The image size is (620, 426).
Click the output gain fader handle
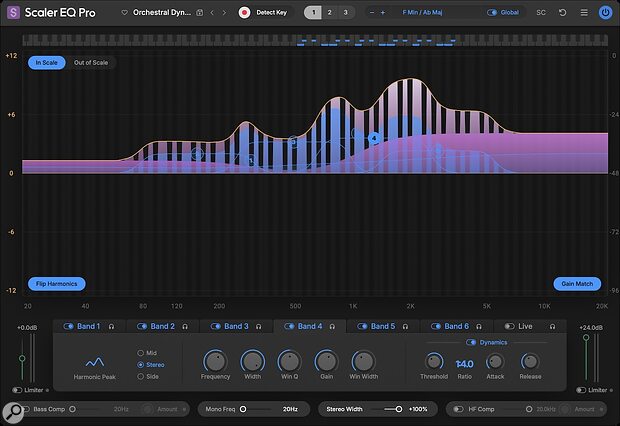(x=586, y=338)
